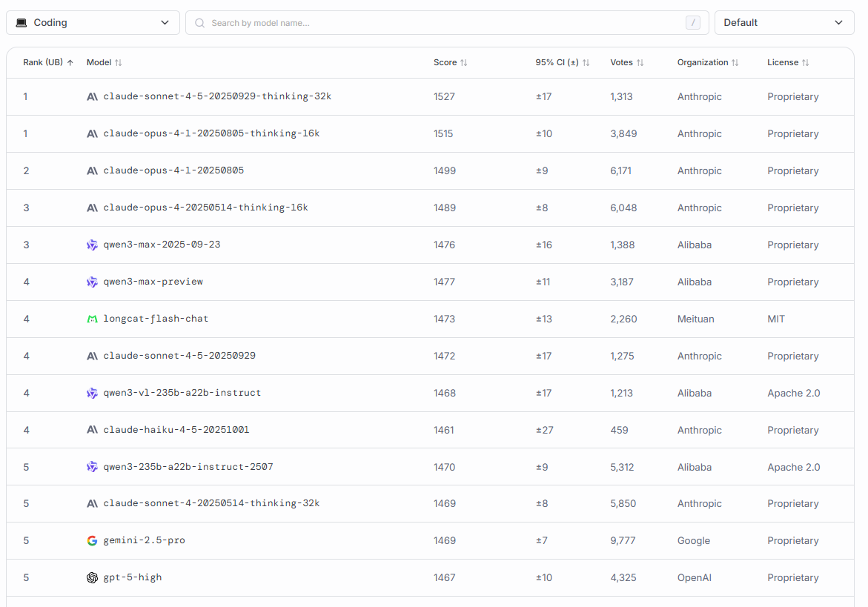Image resolution: width=868 pixels, height=607 pixels.
Task: Sort by Rank (UB) arrow
Action: 70,62
